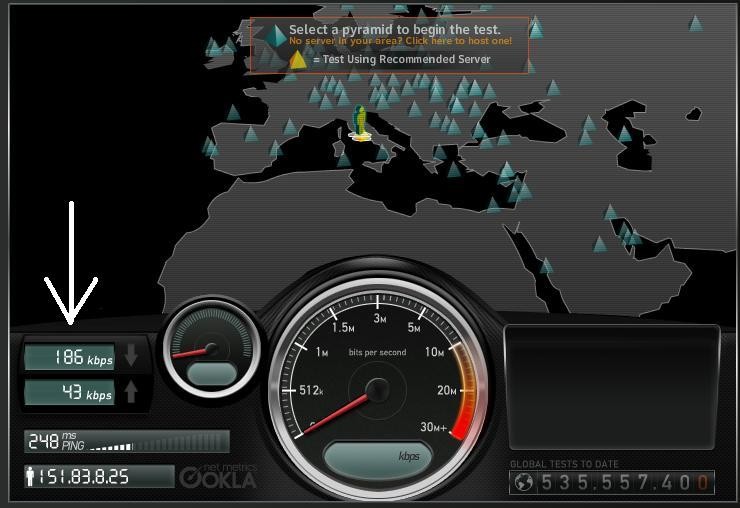Screen dimensions: 740x508
Task: Start test with yellow recommended server pyramid
Action: coord(361,124)
